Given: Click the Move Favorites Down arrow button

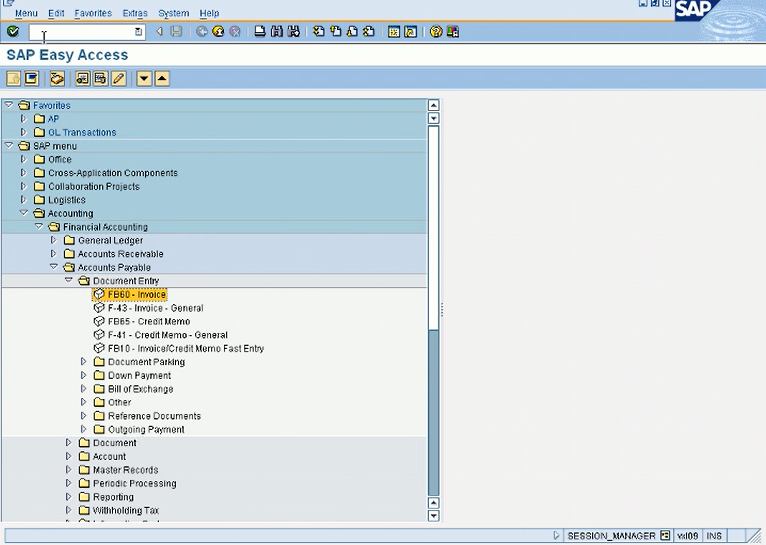Looking at the screenshot, I should 144,78.
